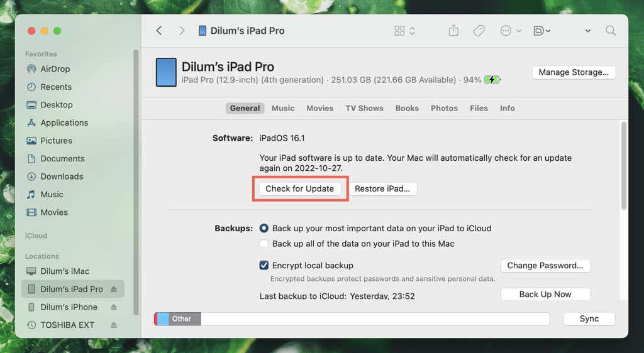Click Change Password button
The height and width of the screenshot is (353, 644).
[x=545, y=266]
